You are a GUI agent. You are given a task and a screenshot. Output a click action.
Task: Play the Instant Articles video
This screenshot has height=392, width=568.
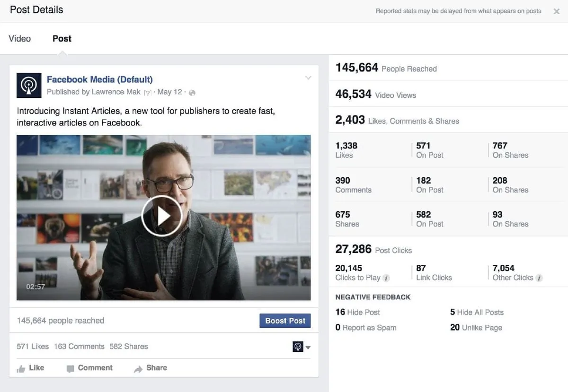point(163,216)
